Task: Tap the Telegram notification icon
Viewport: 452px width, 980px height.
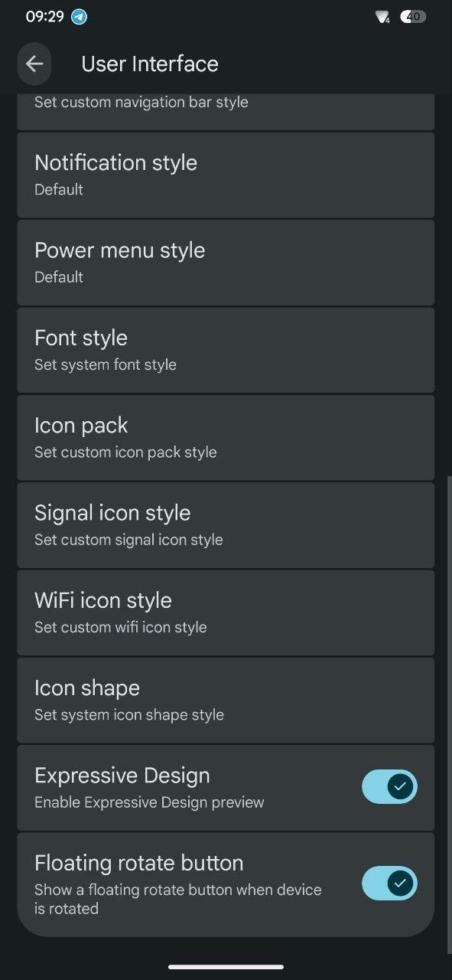Action: 79,17
